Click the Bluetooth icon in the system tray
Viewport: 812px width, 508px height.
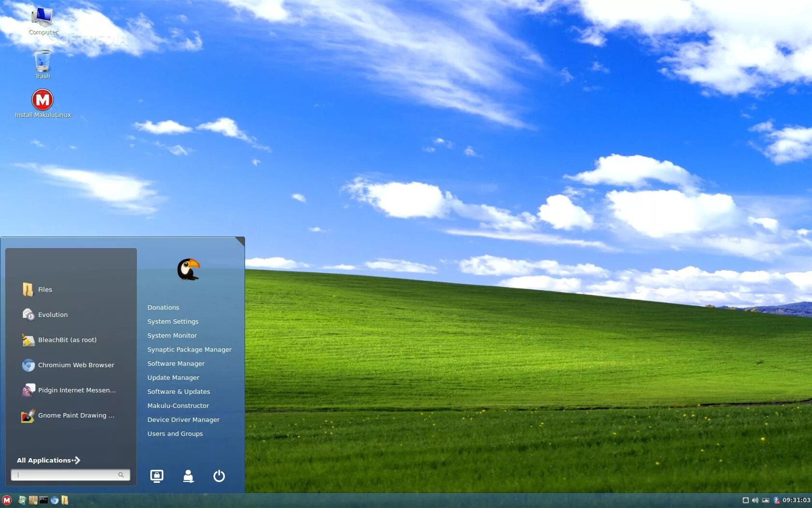pos(776,500)
